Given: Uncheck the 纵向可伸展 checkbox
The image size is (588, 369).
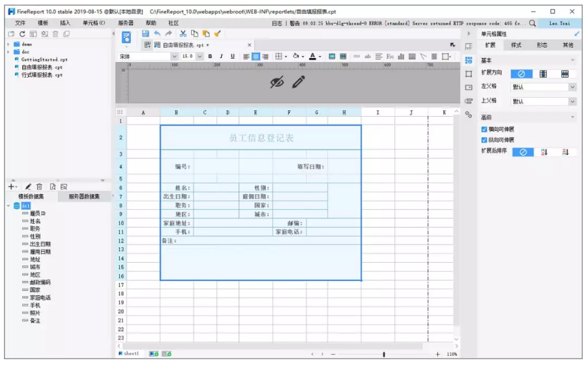Looking at the screenshot, I should tap(484, 140).
